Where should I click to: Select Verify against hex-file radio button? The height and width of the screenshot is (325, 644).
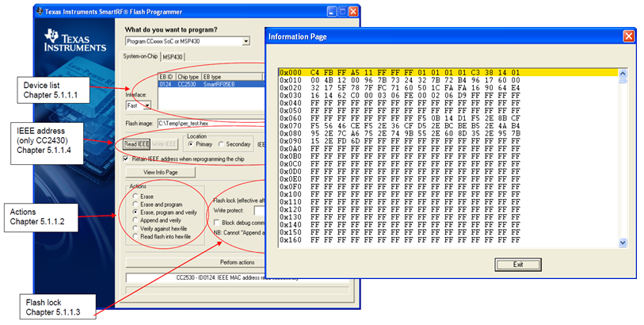coord(135,228)
